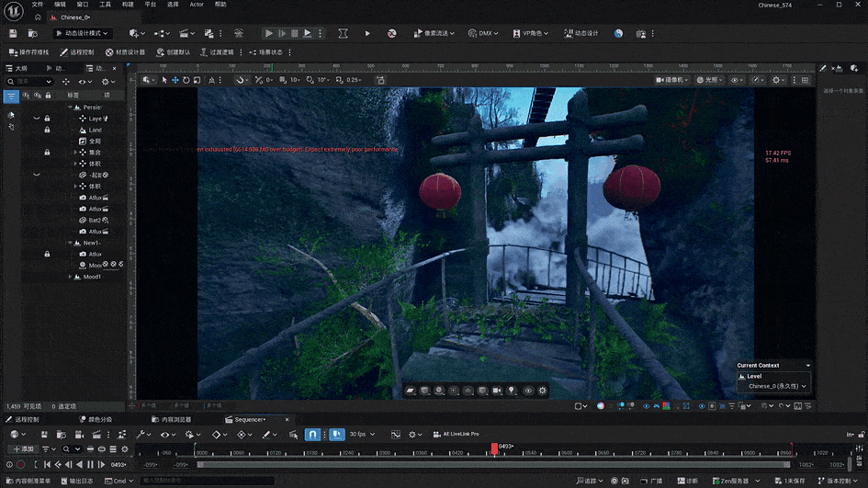Click the home icon beside the Chinese_0 tab
The height and width of the screenshot is (488, 868).
tap(38, 17)
